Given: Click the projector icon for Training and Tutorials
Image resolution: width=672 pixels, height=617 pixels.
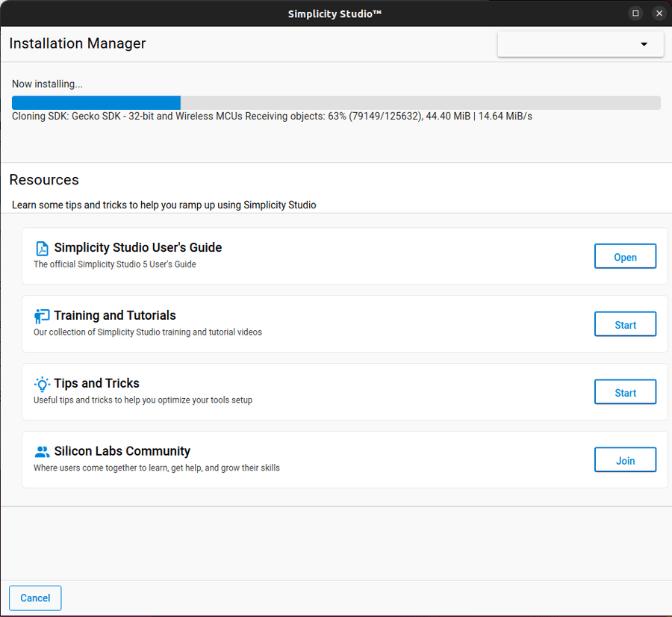Looking at the screenshot, I should coord(42,315).
